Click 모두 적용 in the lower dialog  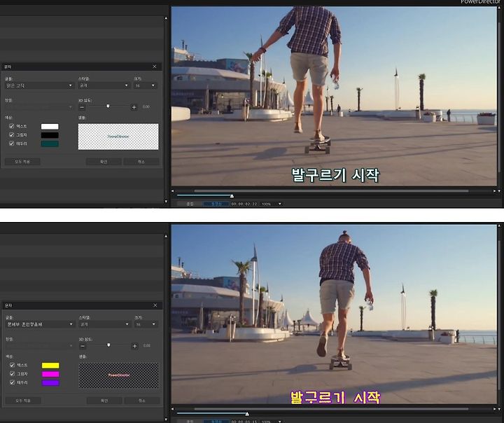pos(23,401)
